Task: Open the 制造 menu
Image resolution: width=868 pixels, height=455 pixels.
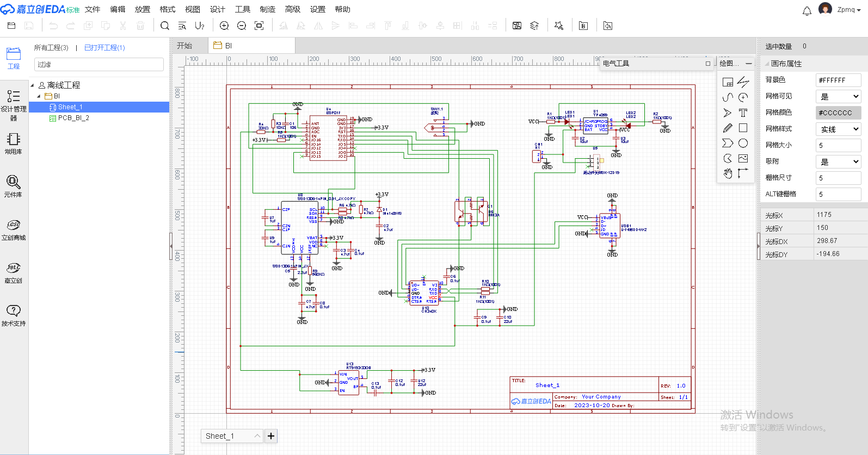Action: [267, 9]
